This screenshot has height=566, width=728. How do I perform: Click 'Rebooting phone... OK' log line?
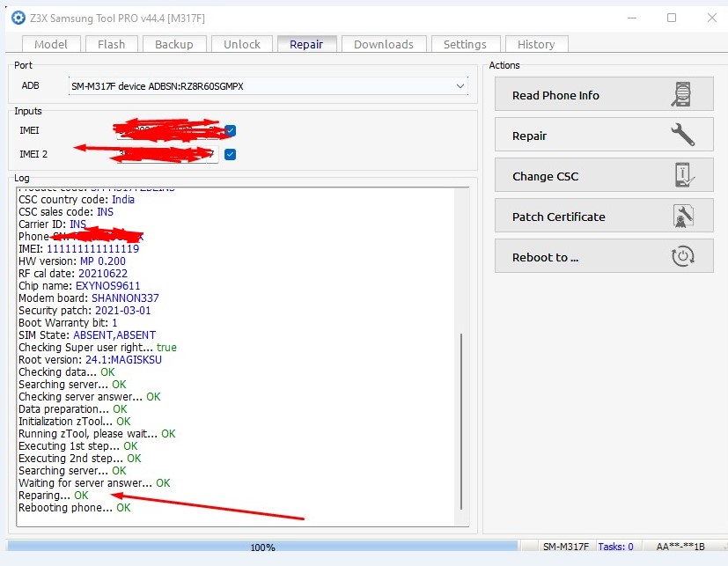point(75,508)
